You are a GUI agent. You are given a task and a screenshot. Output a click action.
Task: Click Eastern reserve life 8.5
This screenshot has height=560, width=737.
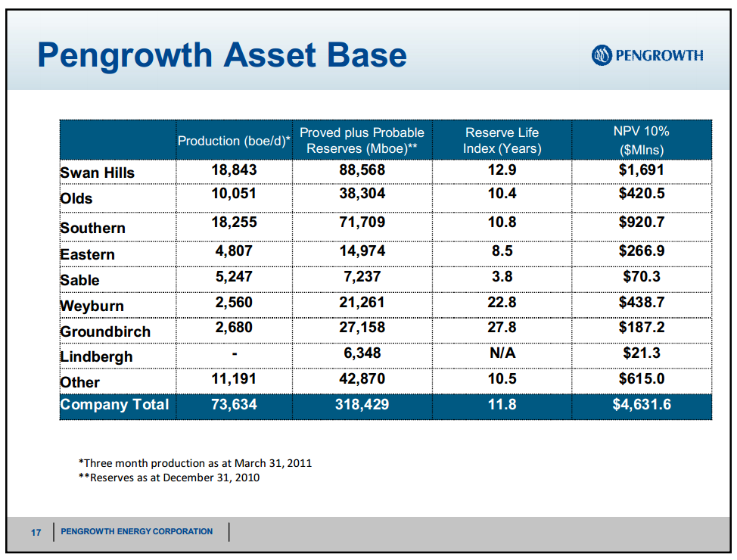point(502,250)
